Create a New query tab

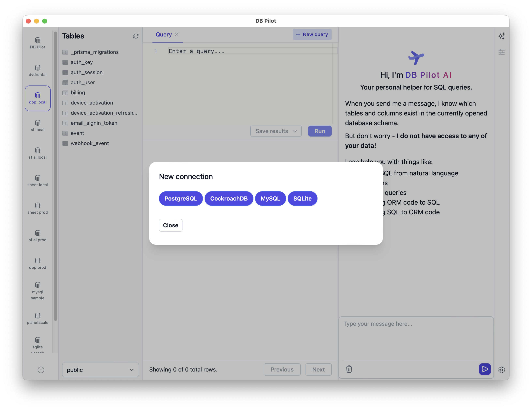click(x=312, y=35)
